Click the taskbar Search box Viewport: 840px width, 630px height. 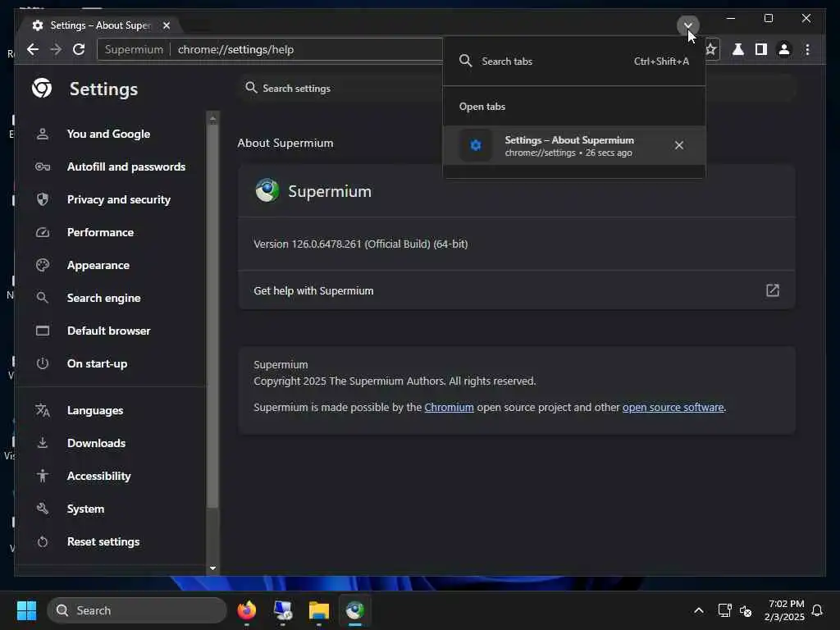137,610
